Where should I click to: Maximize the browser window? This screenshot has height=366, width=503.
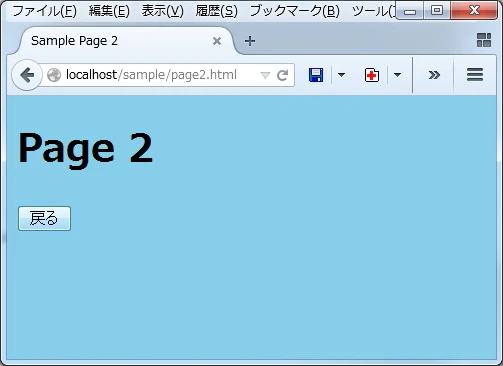(437, 10)
